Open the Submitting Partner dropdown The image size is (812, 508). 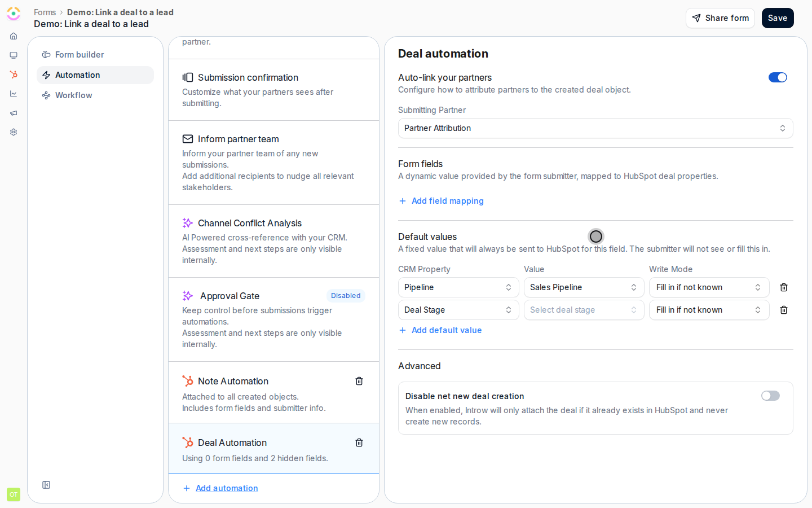click(x=595, y=128)
